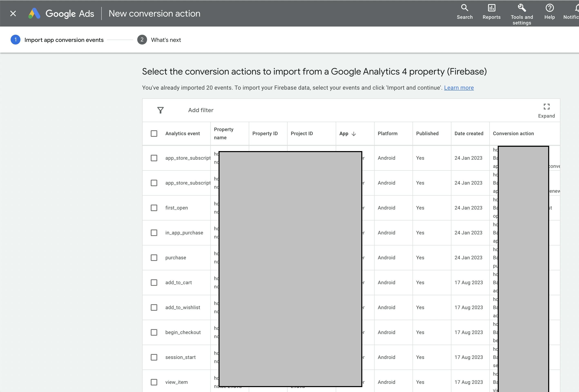Sort by Platform column header
The width and height of the screenshot is (579, 392).
click(x=387, y=134)
